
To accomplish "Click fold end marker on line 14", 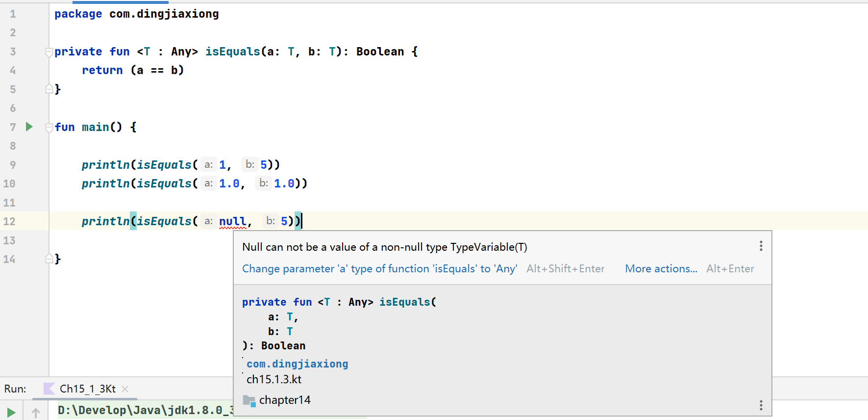I will pyautogui.click(x=49, y=259).
